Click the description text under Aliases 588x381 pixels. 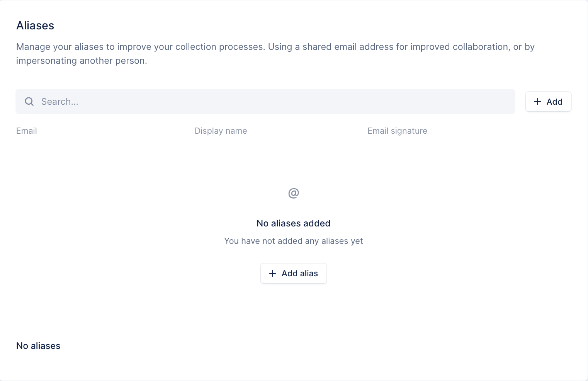(x=275, y=53)
